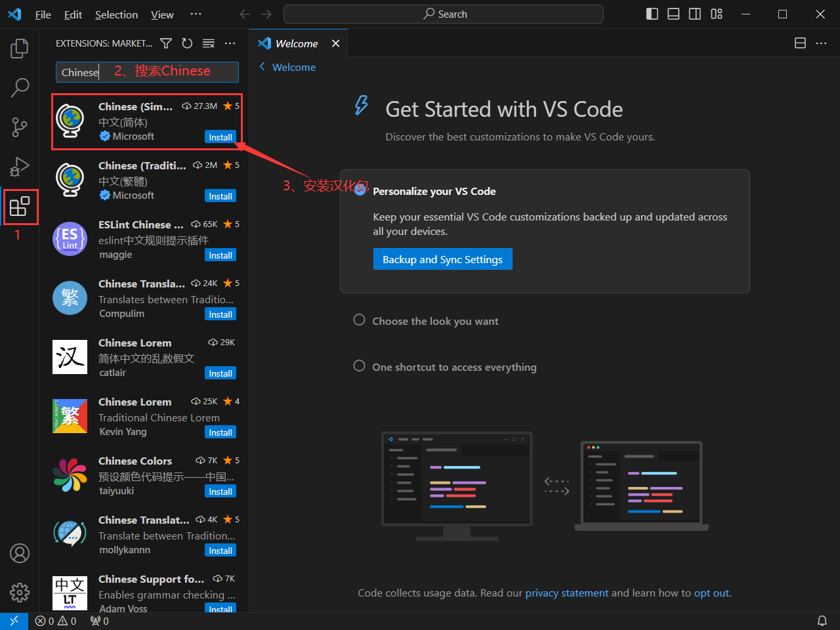The height and width of the screenshot is (630, 840).
Task: Click Traditional Chinese Lorem description text
Action: 159,417
